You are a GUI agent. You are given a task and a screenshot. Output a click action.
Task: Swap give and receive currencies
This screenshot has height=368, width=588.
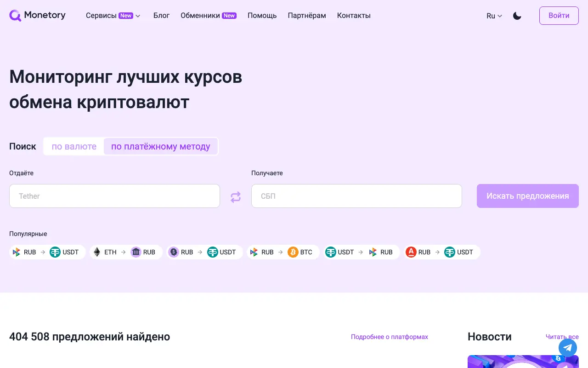pos(236,197)
